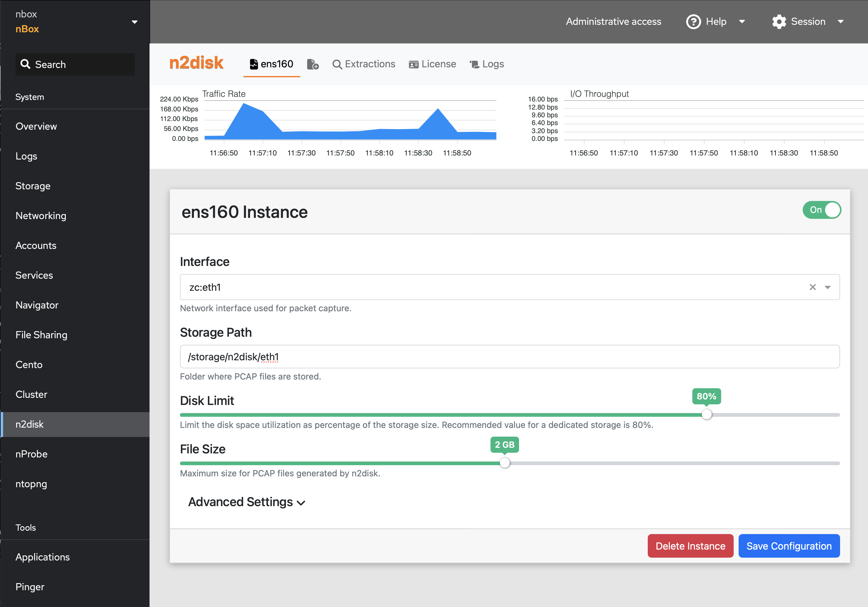
Task: Click the Save Configuration button
Action: click(x=789, y=546)
